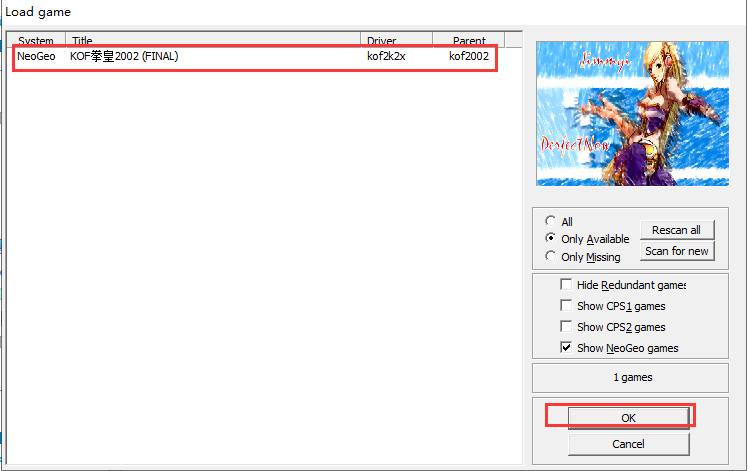This screenshot has height=471, width=748.
Task: Select the Only Available radio option
Action: point(551,238)
